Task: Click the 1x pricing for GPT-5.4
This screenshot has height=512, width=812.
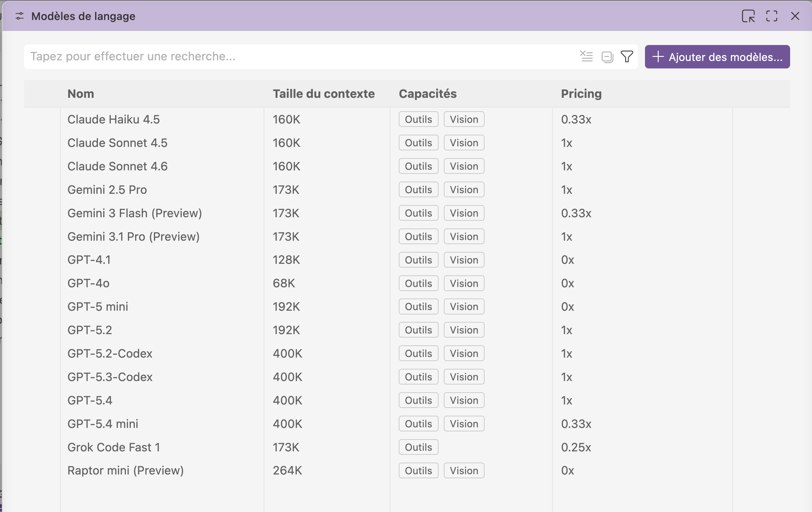Action: tap(566, 400)
